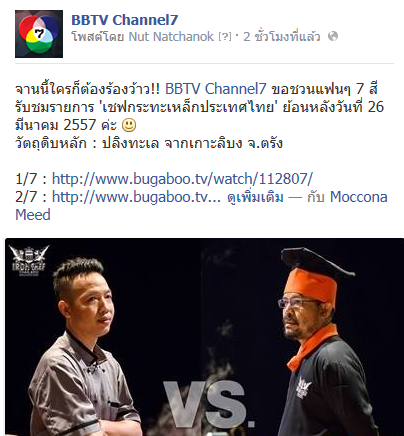Click the show title 'เชฟกระทะเหล็กประเทศไทย' text
This screenshot has width=404, height=436.
pos(189,107)
